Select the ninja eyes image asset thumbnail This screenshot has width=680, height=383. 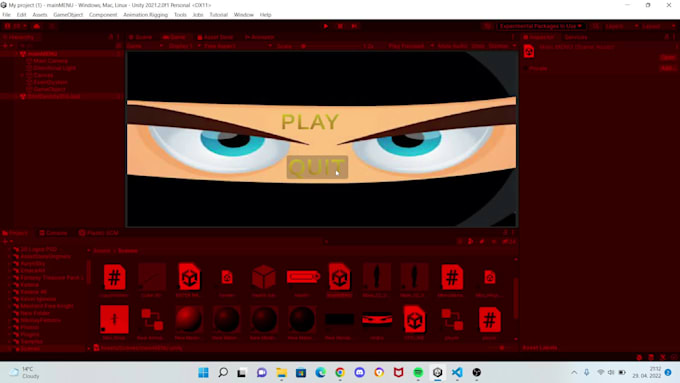pyautogui.click(x=377, y=320)
